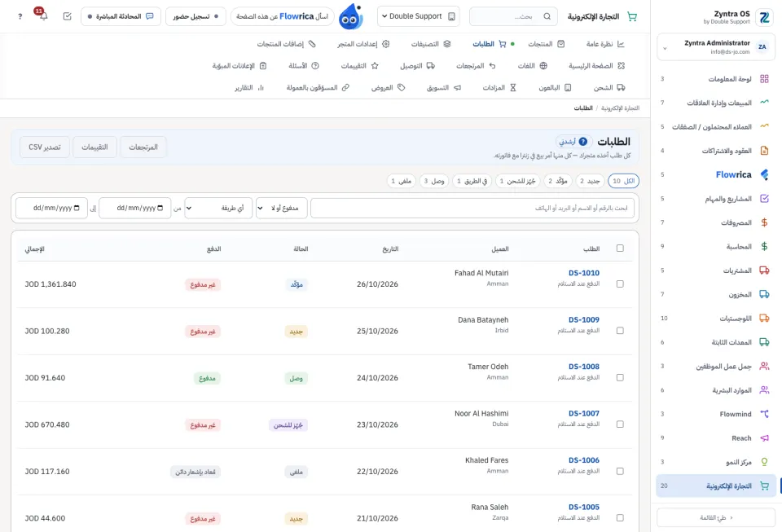The height and width of the screenshot is (532, 782).
Task: Check the box for order DS-1009
Action: [620, 331]
